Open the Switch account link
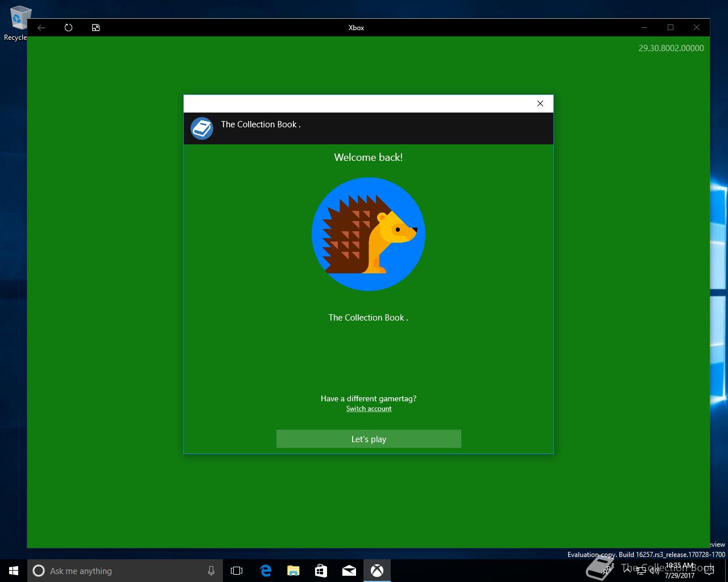This screenshot has height=582, width=728. click(x=369, y=409)
